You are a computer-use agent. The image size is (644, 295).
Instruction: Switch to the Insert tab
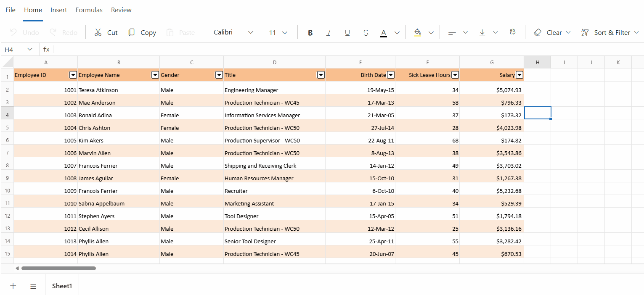click(59, 10)
